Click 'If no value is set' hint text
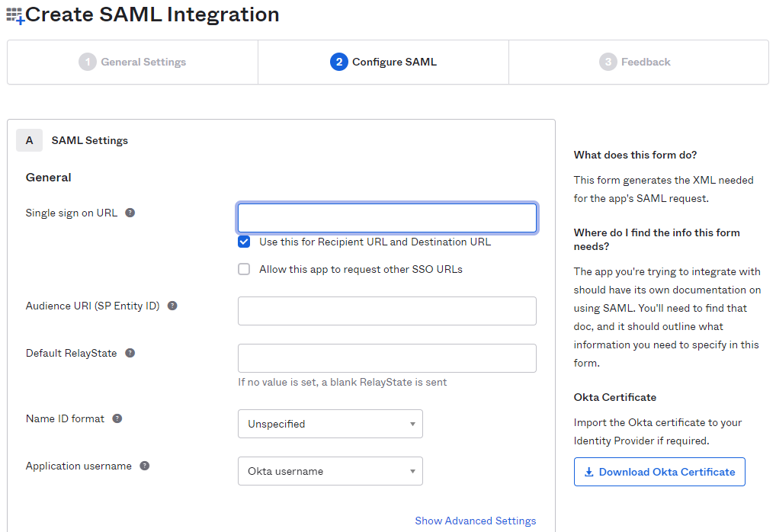The width and height of the screenshot is (776, 532). click(342, 382)
